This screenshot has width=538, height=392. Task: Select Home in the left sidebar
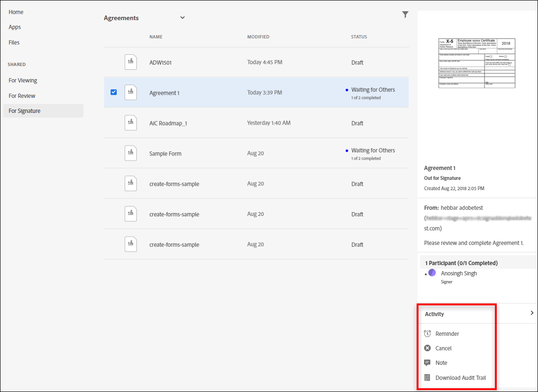(16, 12)
